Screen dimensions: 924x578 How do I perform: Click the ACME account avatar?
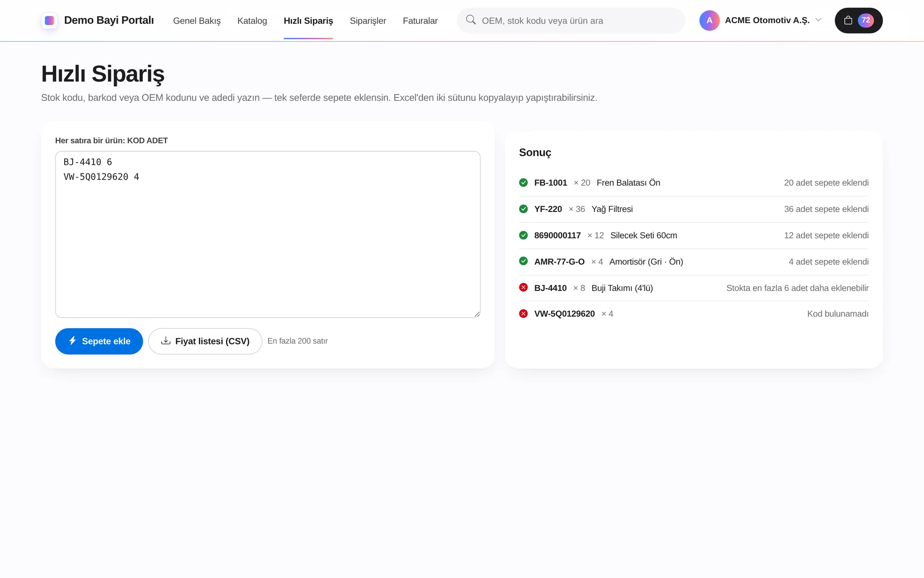709,20
